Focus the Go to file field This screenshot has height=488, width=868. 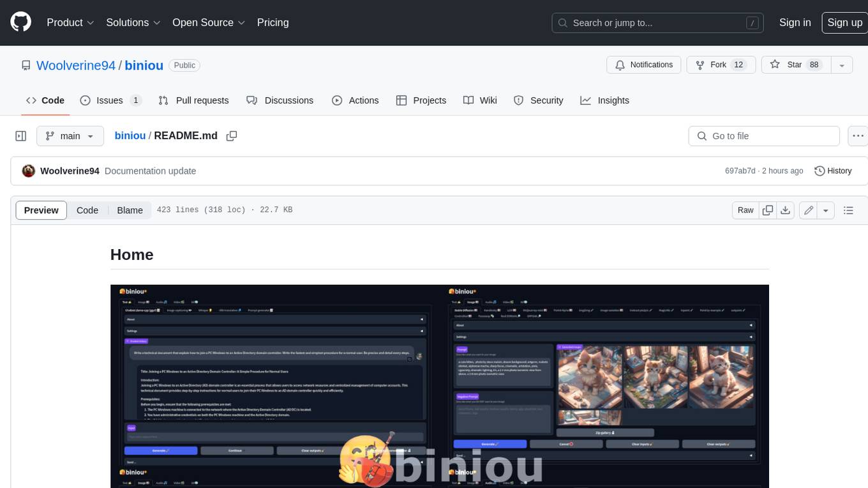(x=764, y=136)
